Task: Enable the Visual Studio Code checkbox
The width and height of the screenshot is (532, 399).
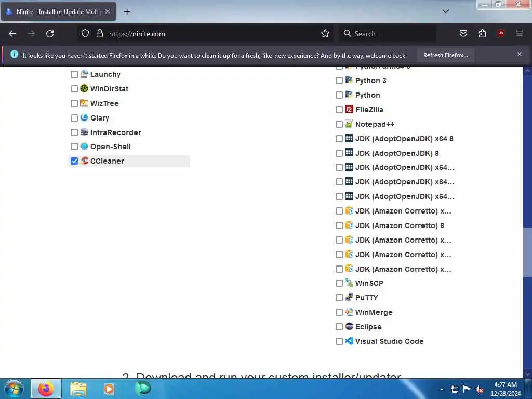Action: (x=339, y=341)
